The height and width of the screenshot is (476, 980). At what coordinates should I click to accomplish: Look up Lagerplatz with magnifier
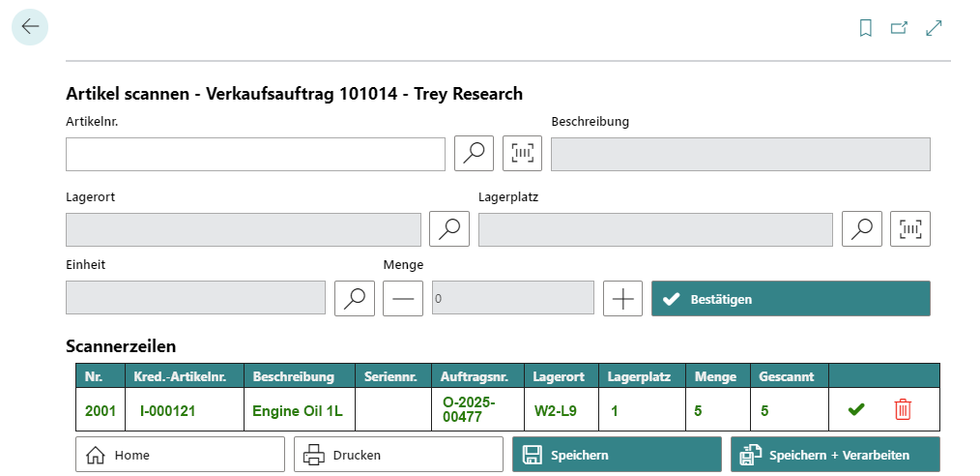coord(862,229)
